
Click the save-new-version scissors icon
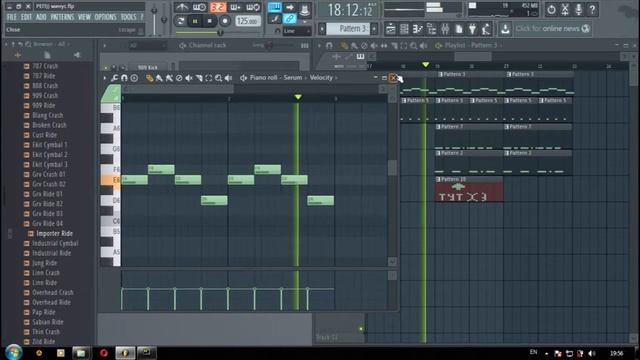(x=565, y=9)
